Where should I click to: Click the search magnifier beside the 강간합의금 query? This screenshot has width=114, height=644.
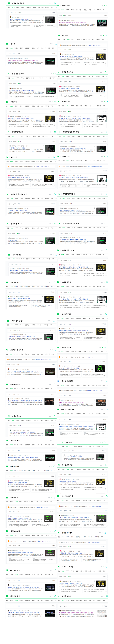tap(107, 157)
